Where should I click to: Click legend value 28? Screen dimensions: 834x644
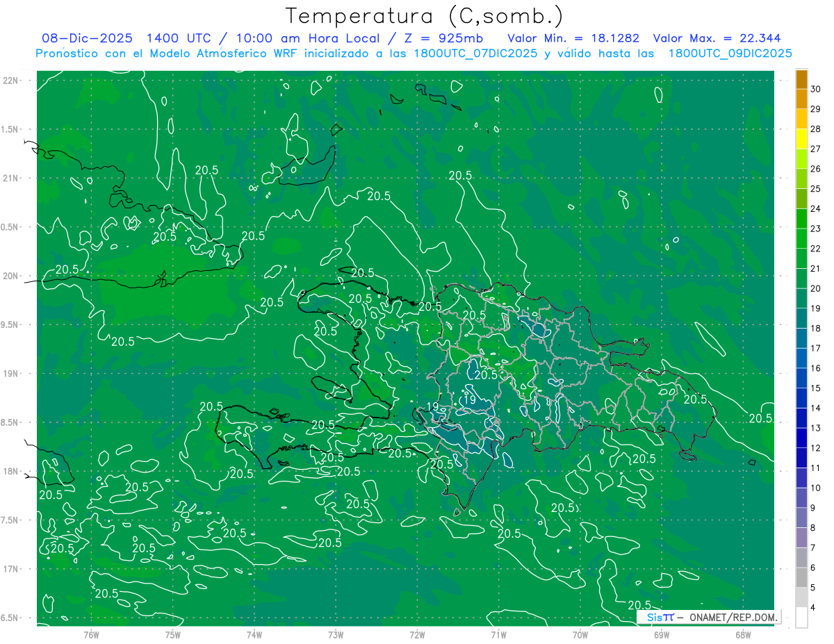816,129
